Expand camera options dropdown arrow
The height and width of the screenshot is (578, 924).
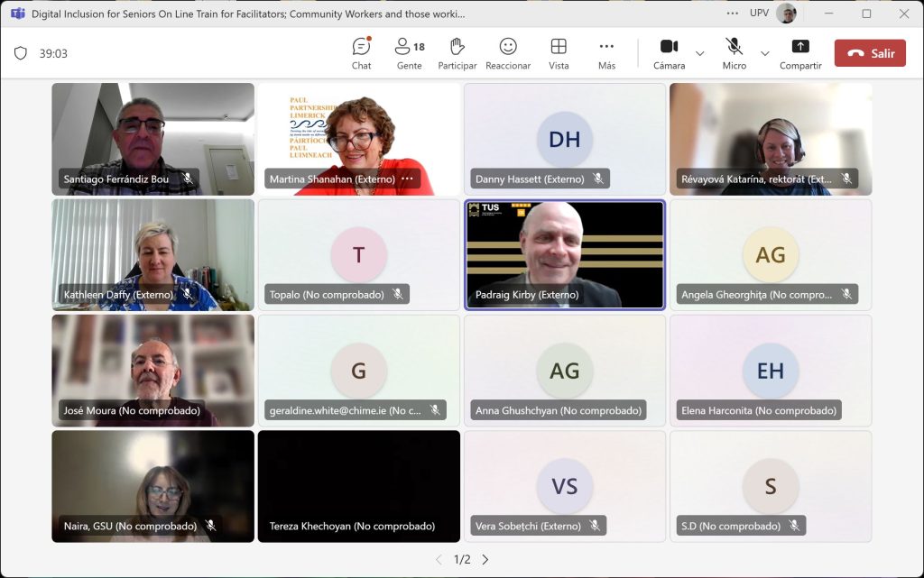pyautogui.click(x=700, y=53)
